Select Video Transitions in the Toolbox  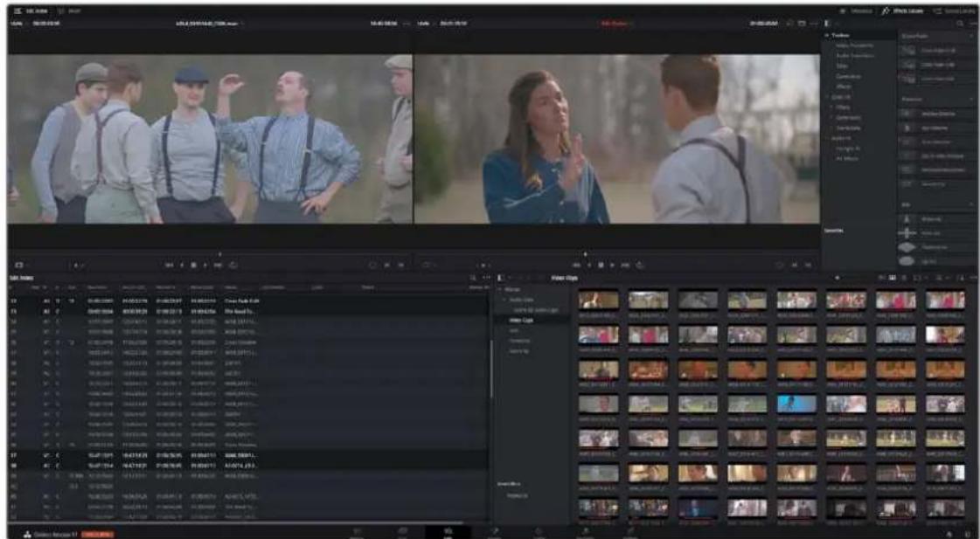click(x=854, y=45)
